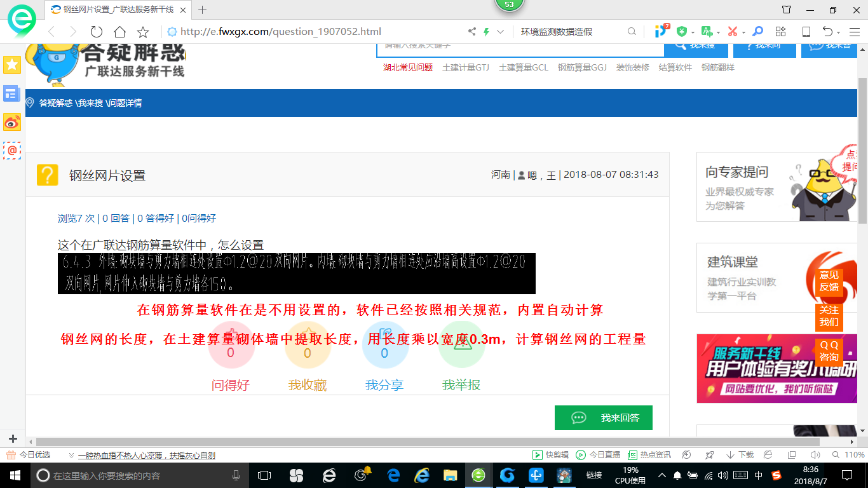Click the orange QQ咨询 floating button
The image size is (868, 488).
pyautogui.click(x=829, y=351)
